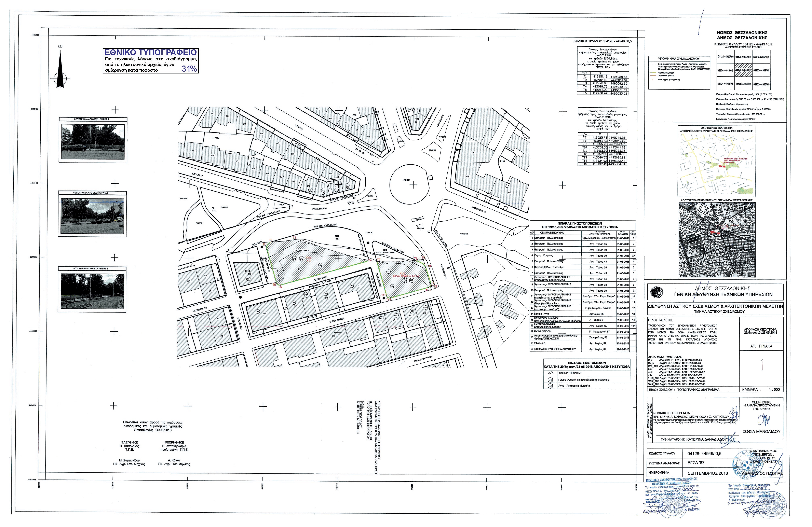Click the ΕΘΝΙΚΟ ΤΥΠΟΓΡΑΦΕΙΟ heading
The image size is (812, 527).
[150, 52]
